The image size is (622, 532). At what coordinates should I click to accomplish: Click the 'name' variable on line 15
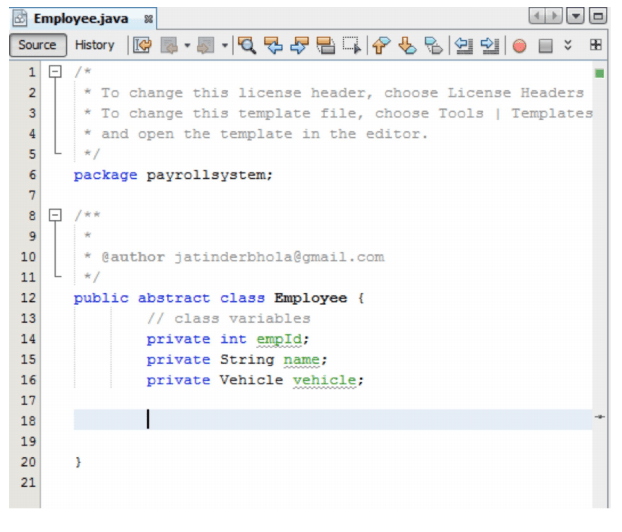coord(301,360)
